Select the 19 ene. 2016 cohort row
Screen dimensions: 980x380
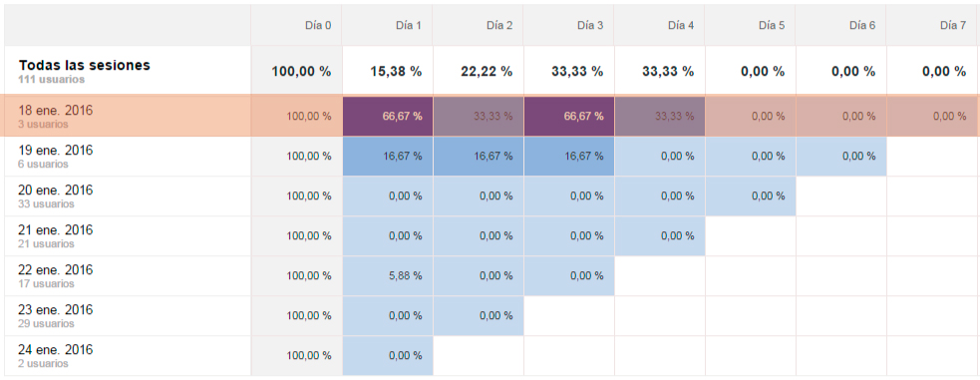click(490, 157)
